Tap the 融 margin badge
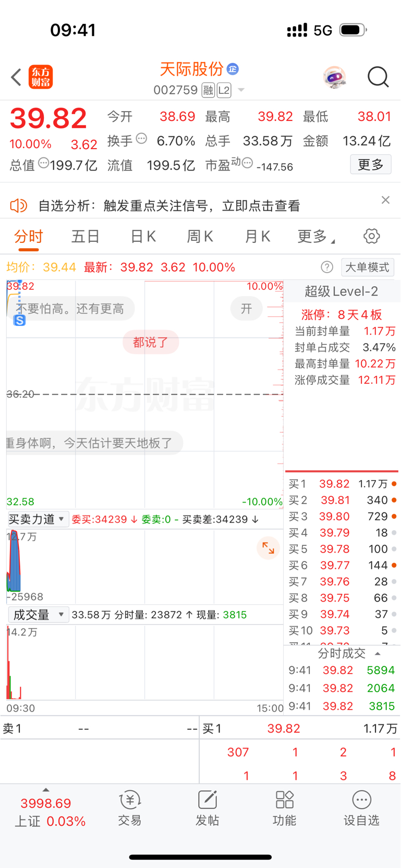401x868 pixels. [208, 90]
